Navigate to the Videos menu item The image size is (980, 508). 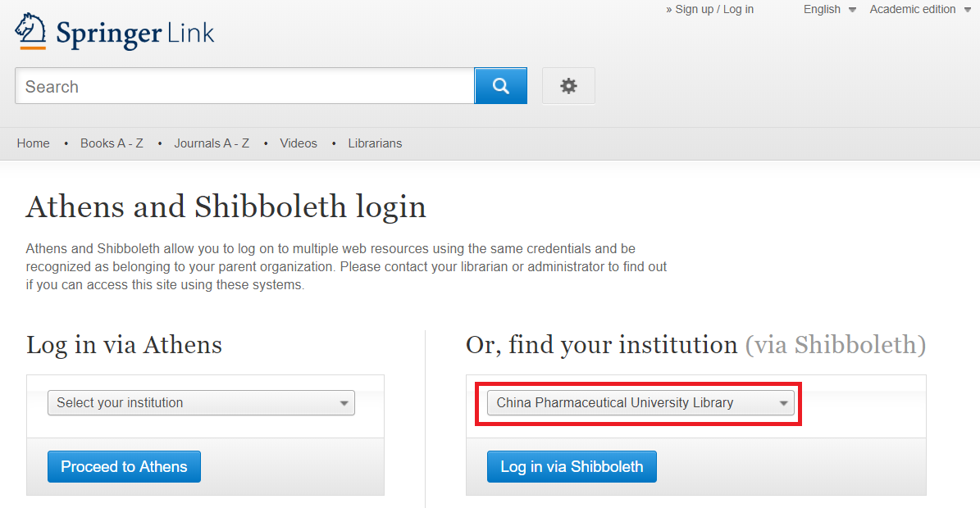click(x=299, y=143)
